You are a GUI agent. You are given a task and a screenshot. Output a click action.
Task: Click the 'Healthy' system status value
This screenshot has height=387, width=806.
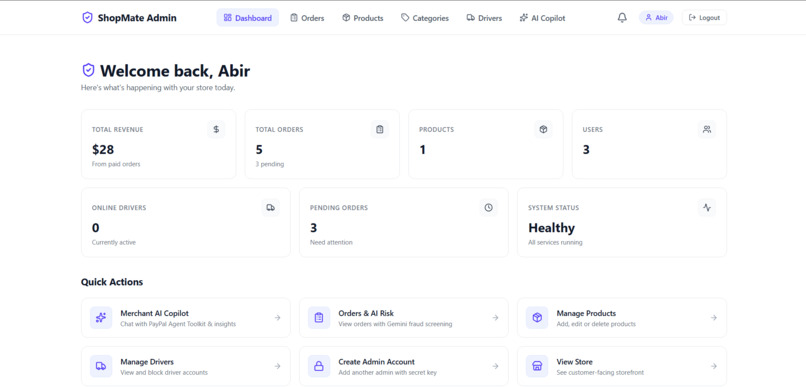(x=552, y=228)
